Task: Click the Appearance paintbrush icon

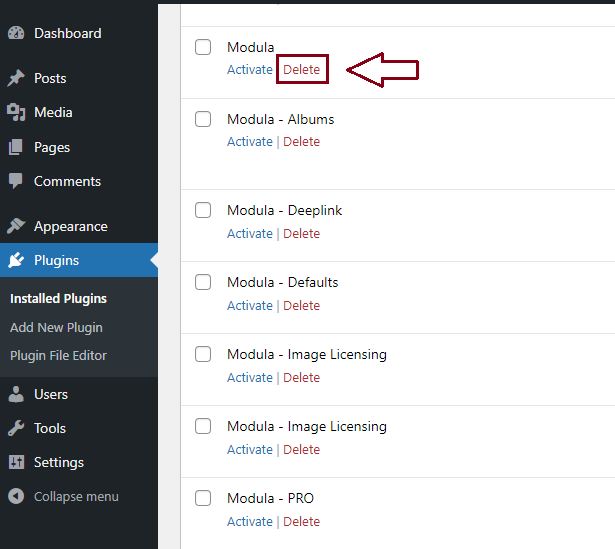Action: (x=16, y=226)
